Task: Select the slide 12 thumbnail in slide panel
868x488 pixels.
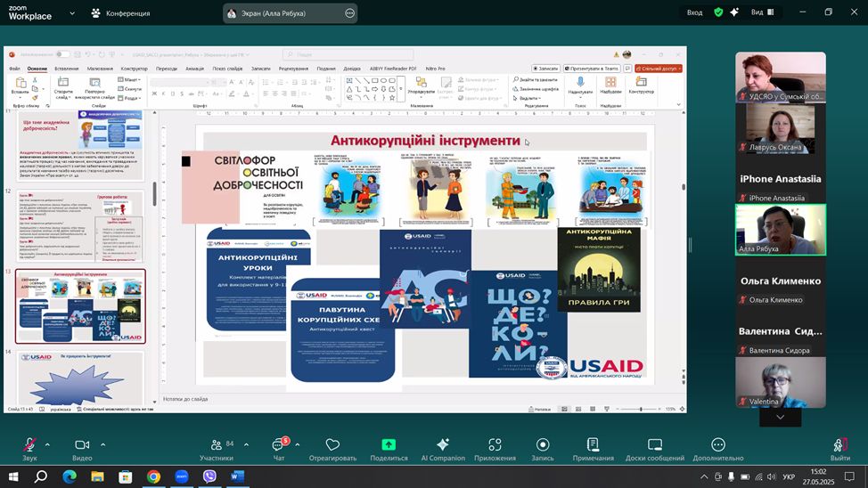Action: coord(79,225)
